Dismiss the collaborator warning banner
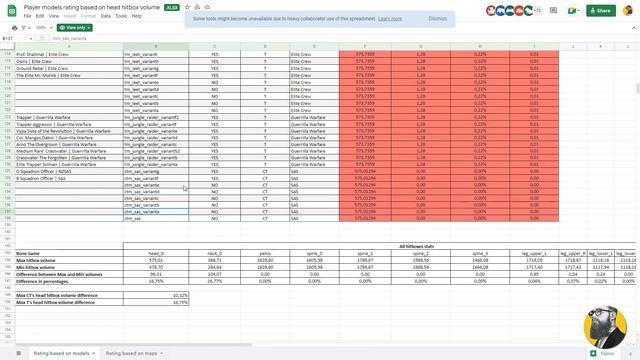The height and width of the screenshot is (360, 640). pyautogui.click(x=438, y=18)
